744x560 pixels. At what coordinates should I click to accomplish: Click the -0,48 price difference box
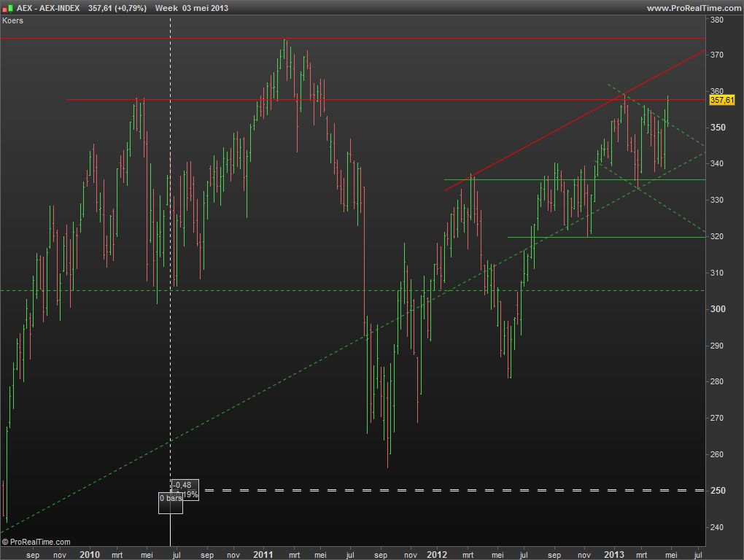(185, 485)
